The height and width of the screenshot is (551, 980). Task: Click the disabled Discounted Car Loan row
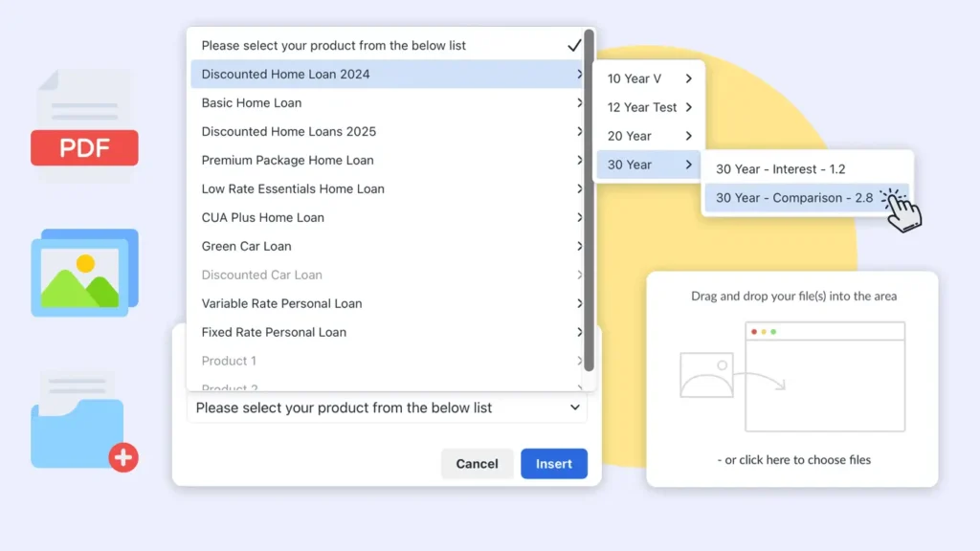pyautogui.click(x=387, y=275)
